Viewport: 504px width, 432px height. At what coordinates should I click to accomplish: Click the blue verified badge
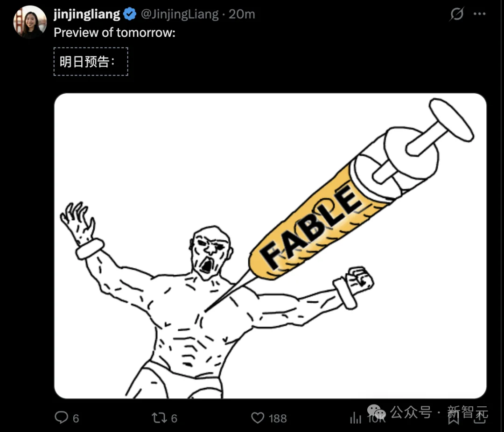click(130, 14)
